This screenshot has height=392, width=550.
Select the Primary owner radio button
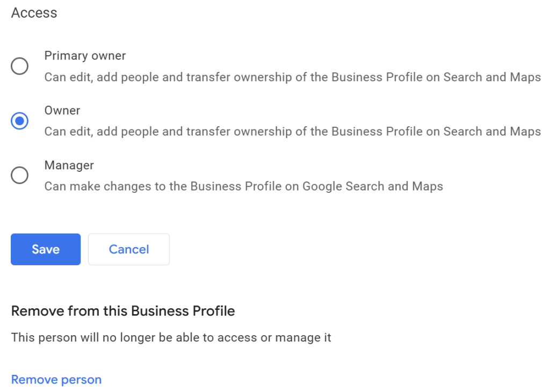20,67
